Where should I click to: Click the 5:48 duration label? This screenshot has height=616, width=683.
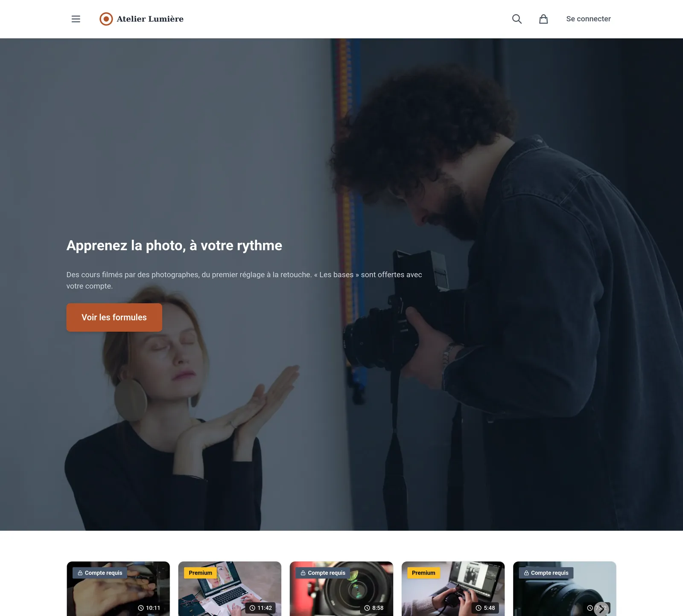pos(485,608)
